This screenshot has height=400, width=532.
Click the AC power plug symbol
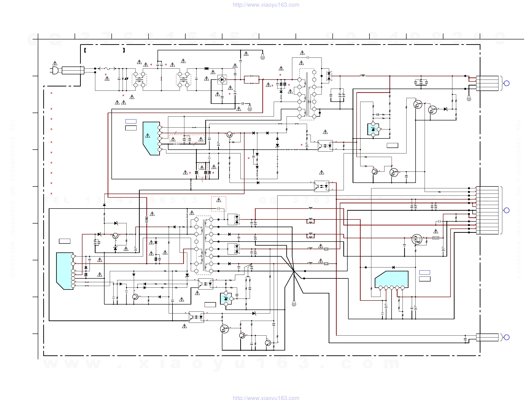coord(55,71)
